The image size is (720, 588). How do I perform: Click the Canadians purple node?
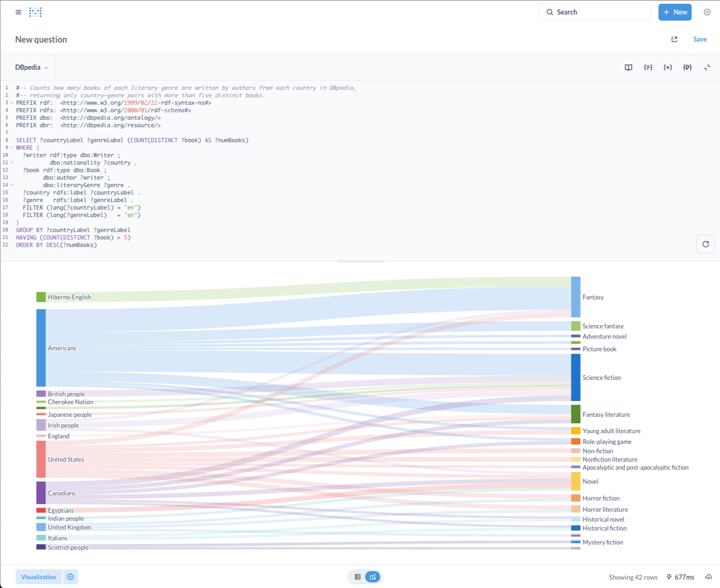[41, 493]
